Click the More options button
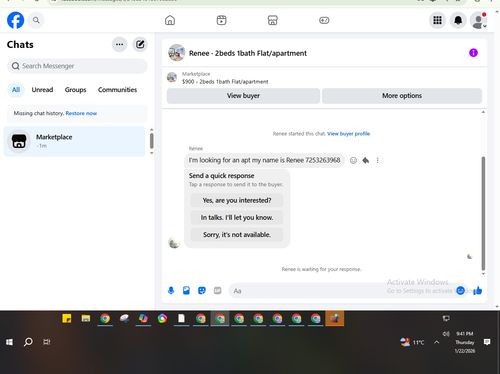500x374 pixels. click(402, 96)
